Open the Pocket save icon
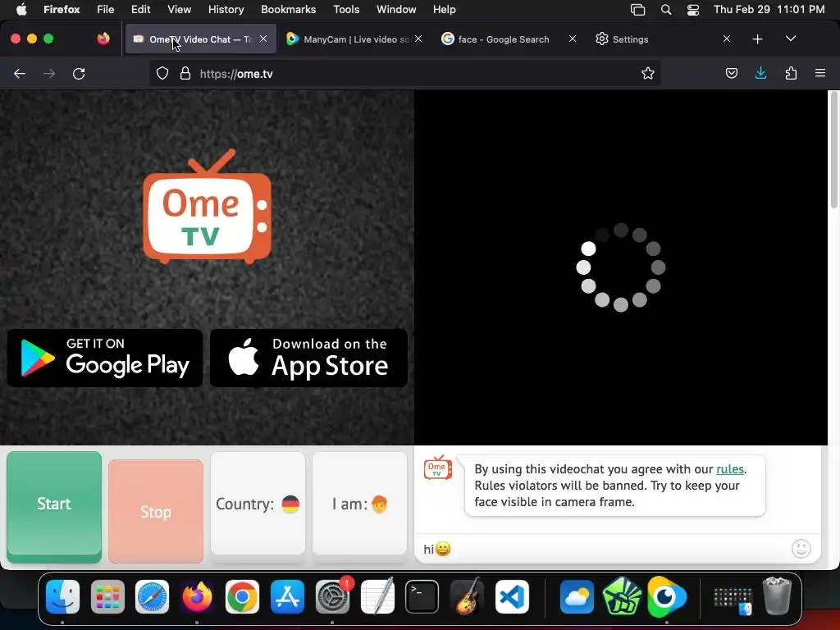This screenshot has height=630, width=840. (731, 73)
